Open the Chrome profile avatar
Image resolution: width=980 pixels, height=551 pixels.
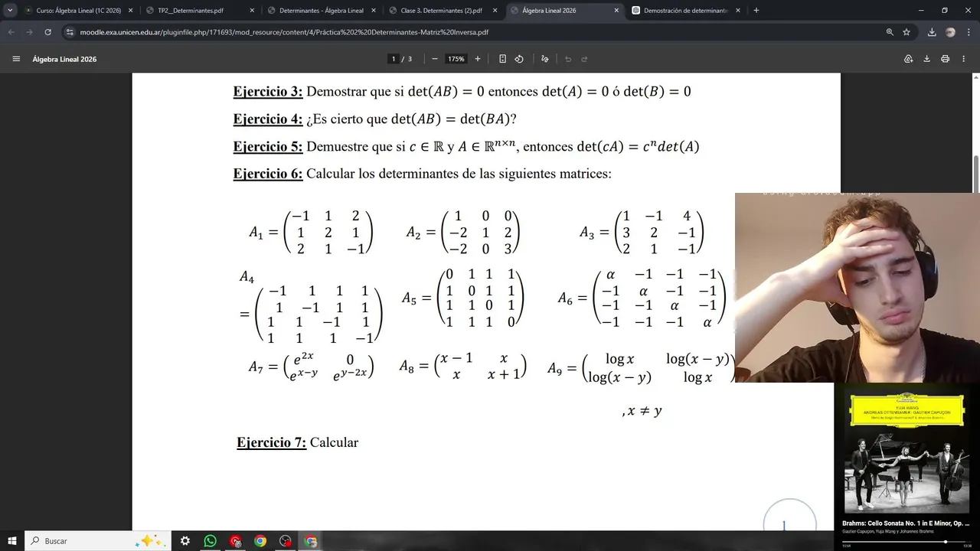tap(950, 32)
